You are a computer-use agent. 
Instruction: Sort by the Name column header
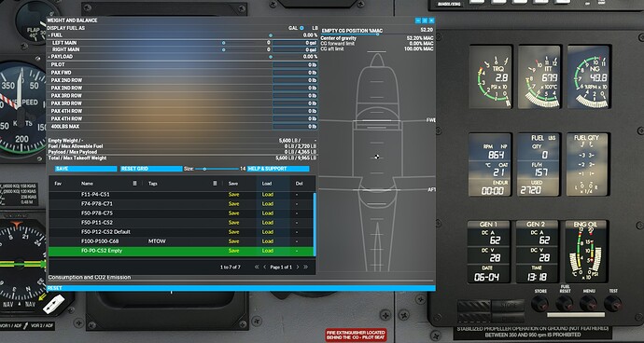point(87,184)
